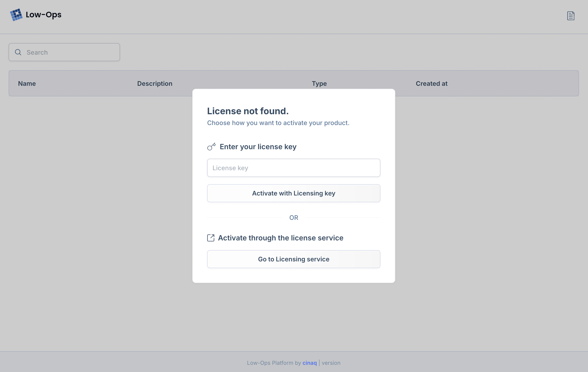This screenshot has width=588, height=372.
Task: Click the Enter your license key label
Action: (258, 146)
